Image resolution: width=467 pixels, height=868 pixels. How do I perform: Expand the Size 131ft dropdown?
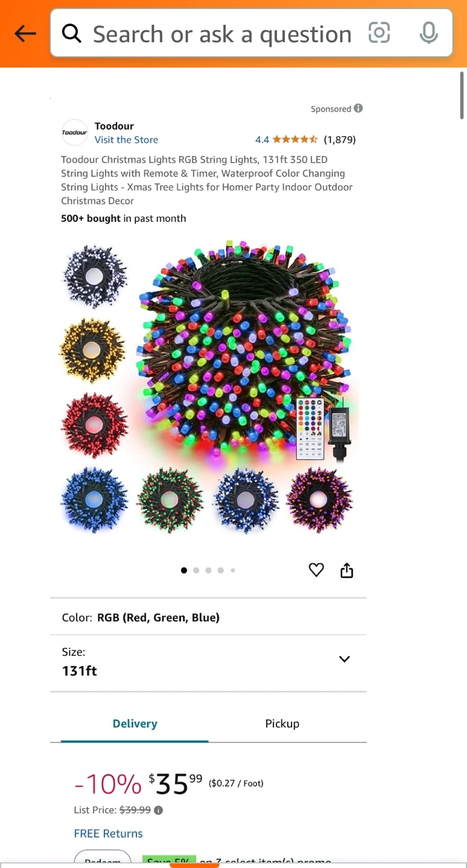(x=208, y=662)
